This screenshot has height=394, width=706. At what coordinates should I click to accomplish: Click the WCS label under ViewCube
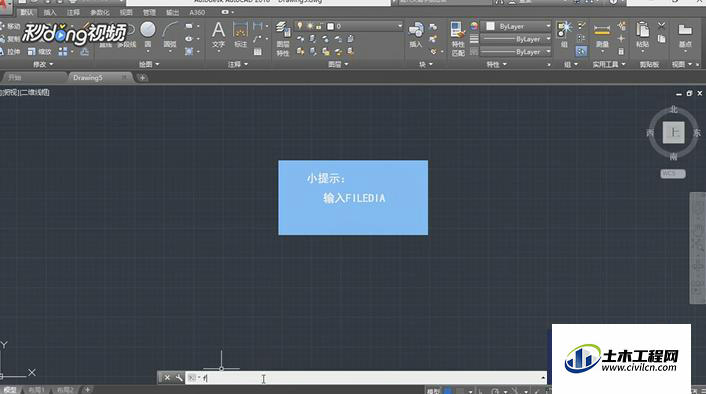point(673,173)
